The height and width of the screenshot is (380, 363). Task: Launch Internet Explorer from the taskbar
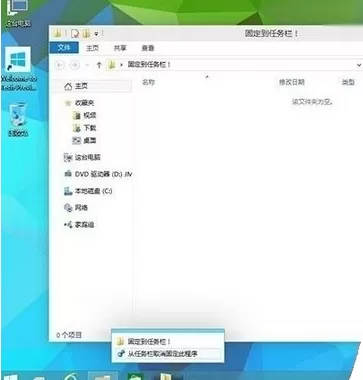pyautogui.click(x=72, y=377)
